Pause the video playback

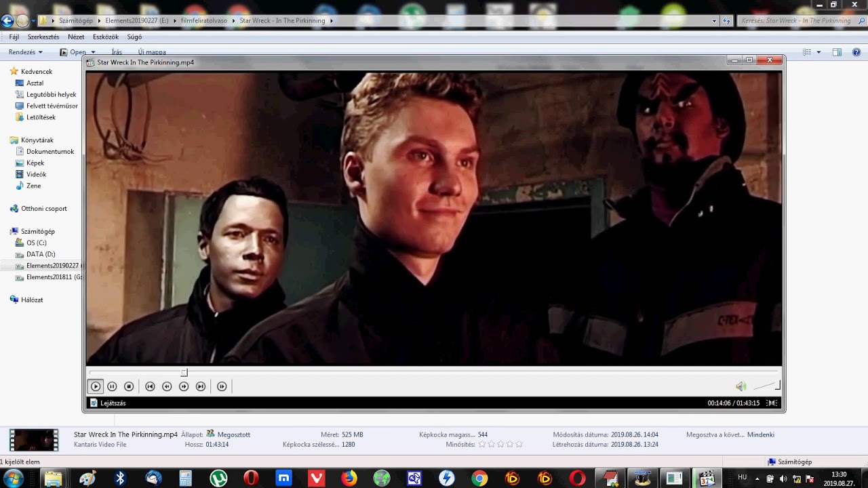112,386
